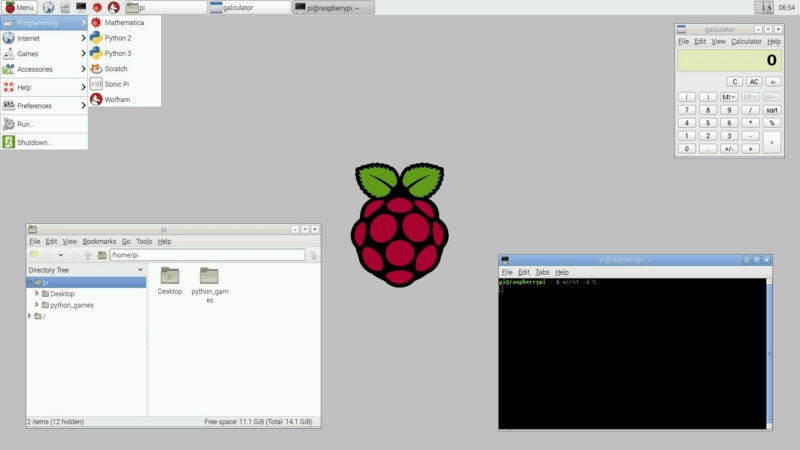Switch to the pi task in the taskbar
The width and height of the screenshot is (800, 450).
pos(166,8)
